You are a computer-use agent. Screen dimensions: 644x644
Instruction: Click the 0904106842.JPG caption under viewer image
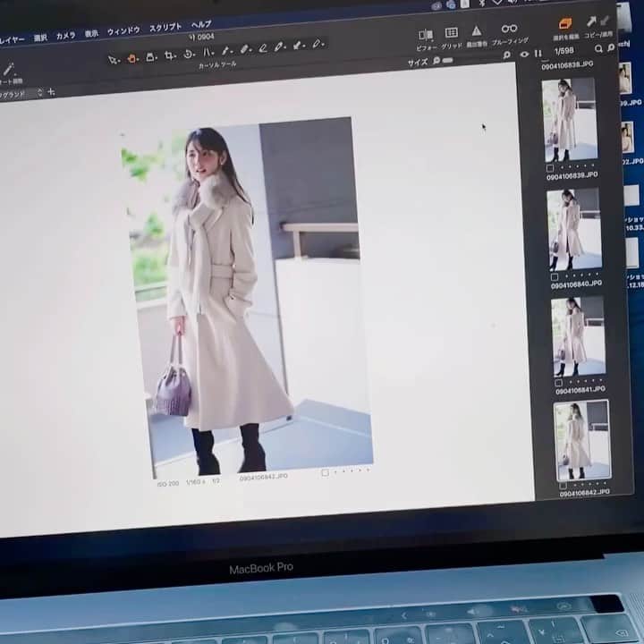coord(263,477)
